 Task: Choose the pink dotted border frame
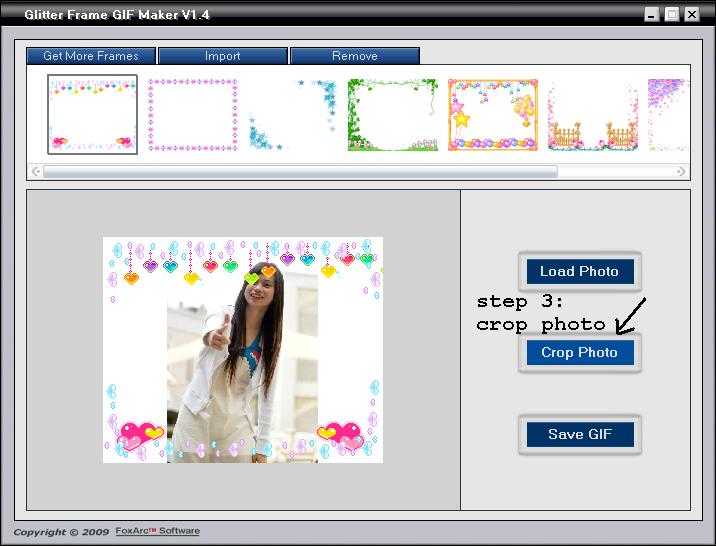click(x=193, y=114)
